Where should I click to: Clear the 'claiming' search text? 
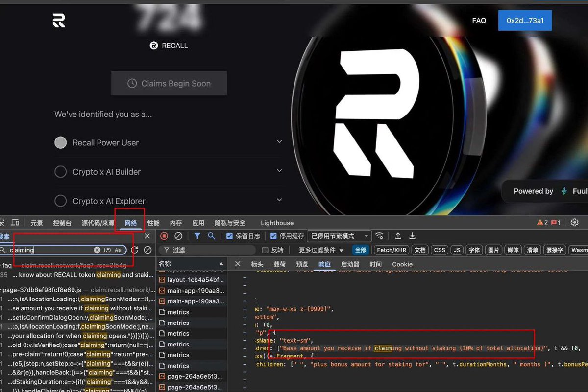(x=97, y=250)
